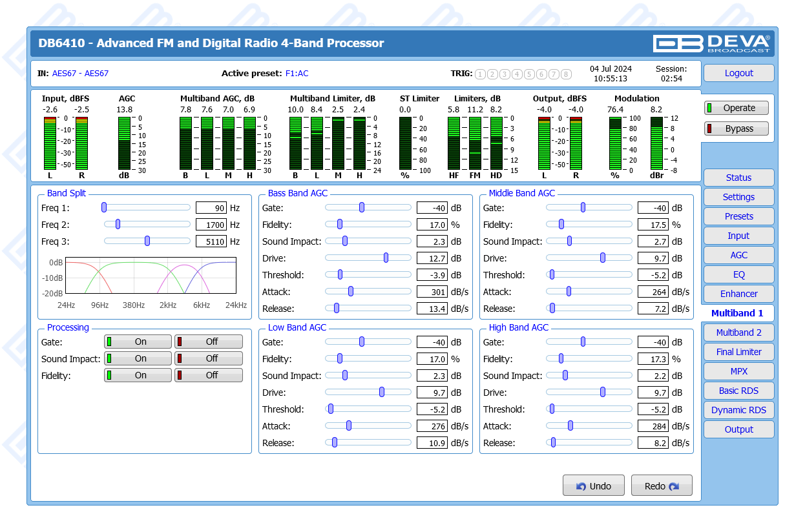Click trigger indicator number 1
Viewport: 805px width, 532px height.
pos(480,74)
